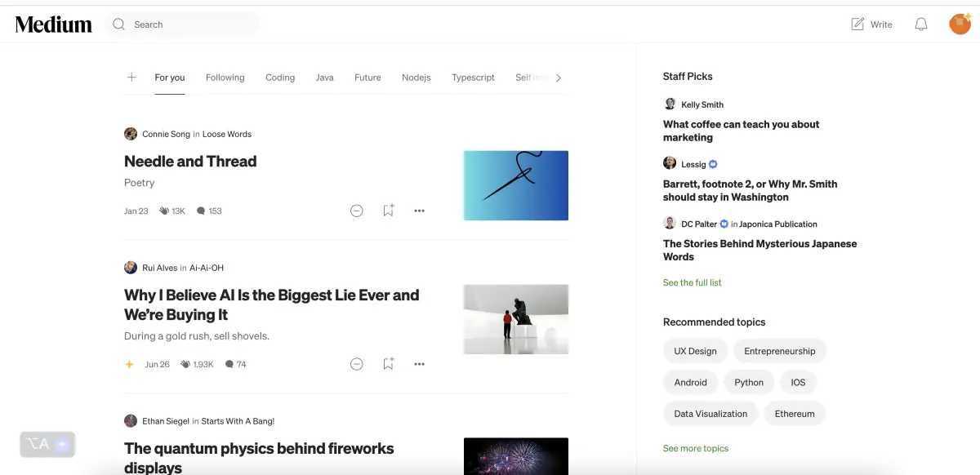
Task: Open the quantum physics fireworks article
Action: (259, 458)
